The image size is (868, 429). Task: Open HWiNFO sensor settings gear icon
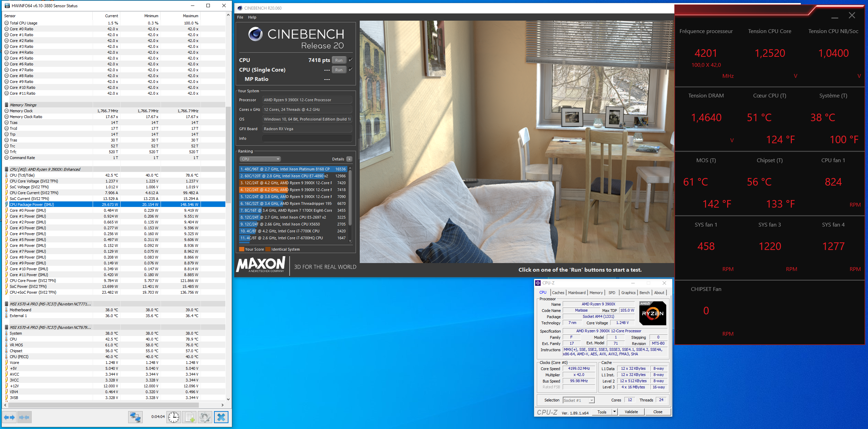(x=205, y=417)
